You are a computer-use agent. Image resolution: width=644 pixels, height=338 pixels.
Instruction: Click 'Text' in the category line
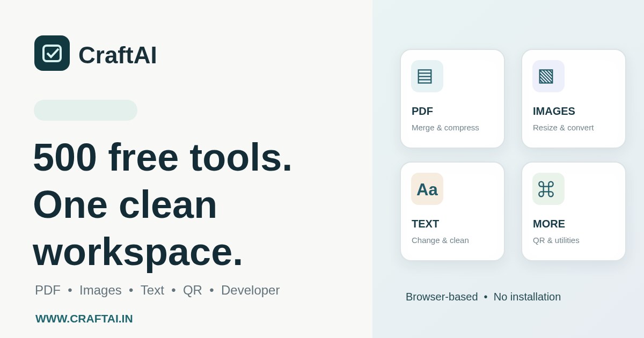[x=152, y=290]
